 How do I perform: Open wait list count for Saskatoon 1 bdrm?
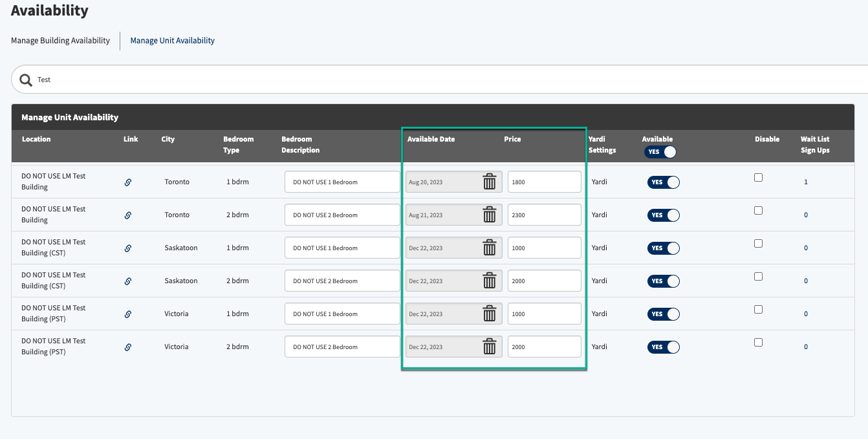click(x=806, y=248)
